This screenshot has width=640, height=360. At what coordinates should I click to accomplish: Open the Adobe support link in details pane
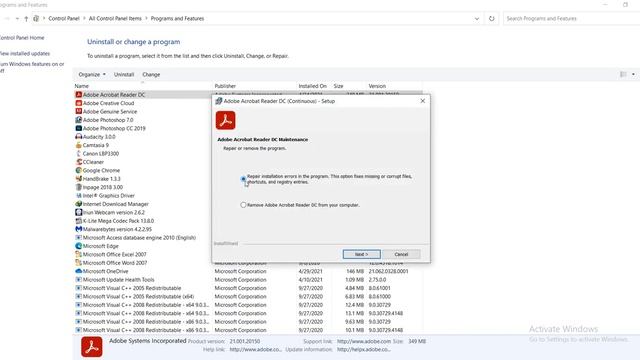click(364, 341)
